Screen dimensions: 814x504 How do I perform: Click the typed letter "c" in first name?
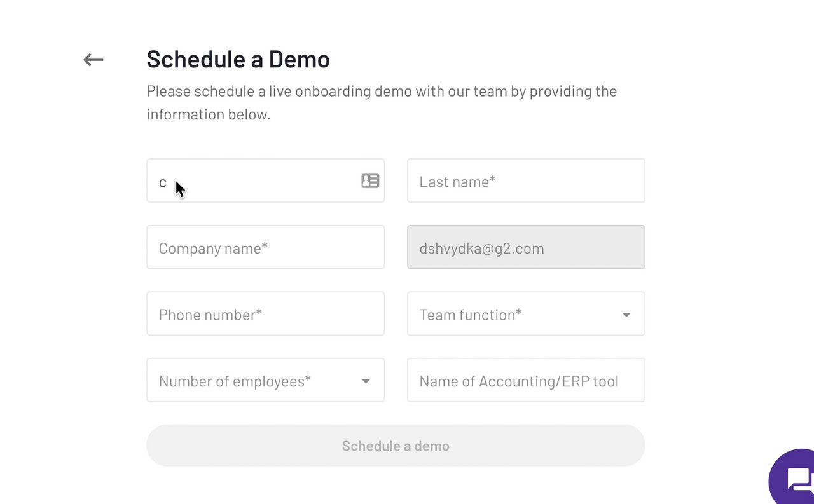(163, 184)
